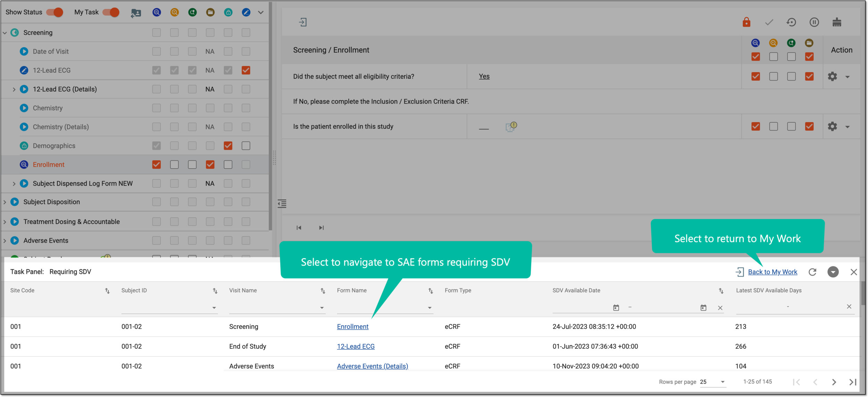Open the Task Panel round dropdown button
868x397 pixels.
[833, 272]
